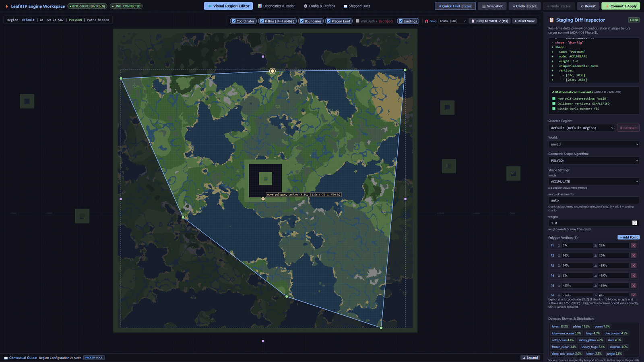
Task: Click the Staging Diff Inspector clipboard icon
Action: pos(551,20)
